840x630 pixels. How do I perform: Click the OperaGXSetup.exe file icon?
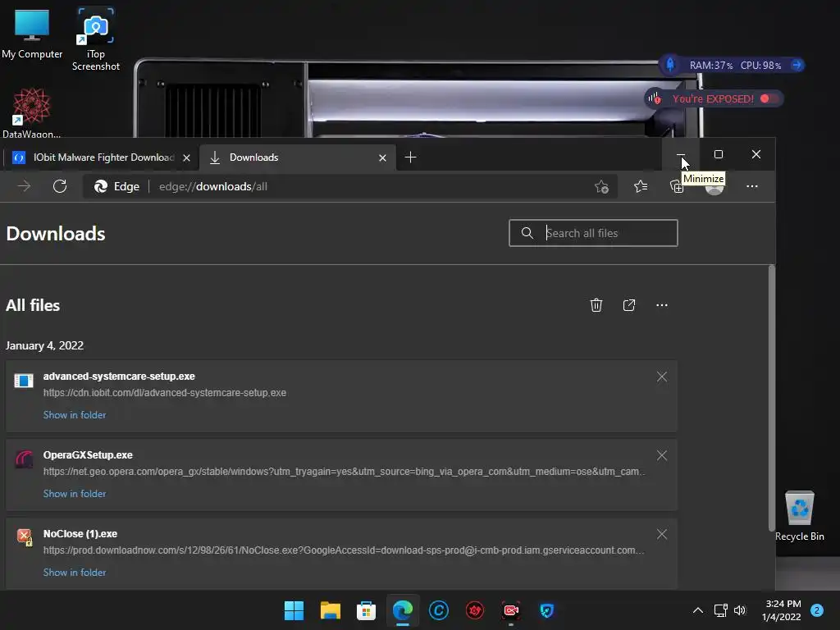pos(24,459)
